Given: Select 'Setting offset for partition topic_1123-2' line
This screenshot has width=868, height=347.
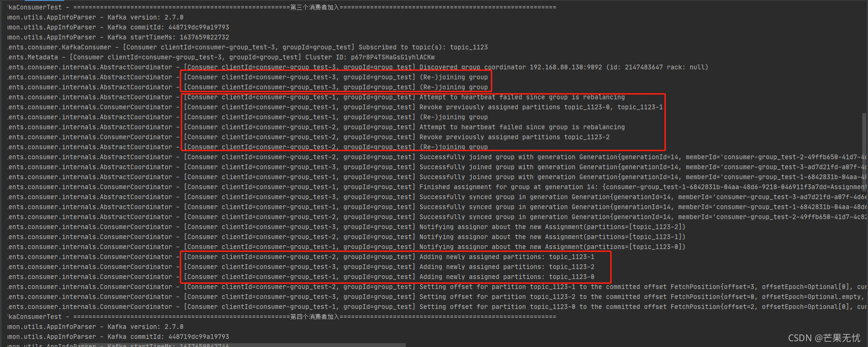Looking at the screenshot, I should click(437, 297).
